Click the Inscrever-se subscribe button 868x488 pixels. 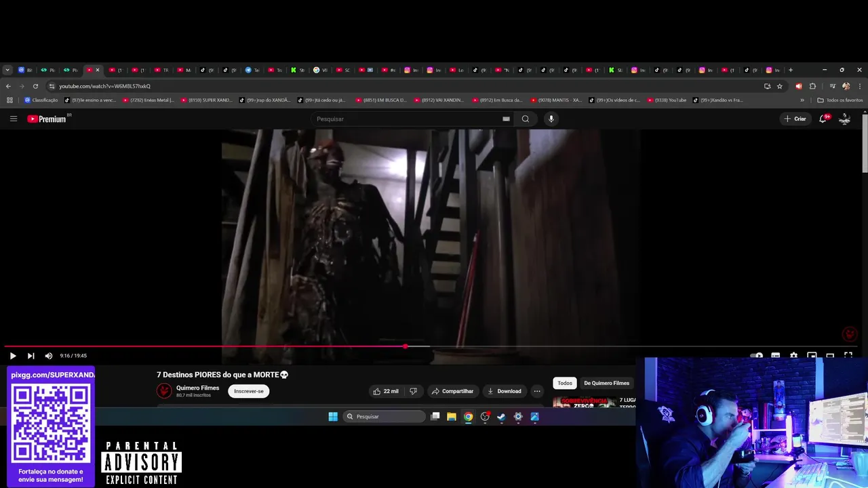click(249, 391)
